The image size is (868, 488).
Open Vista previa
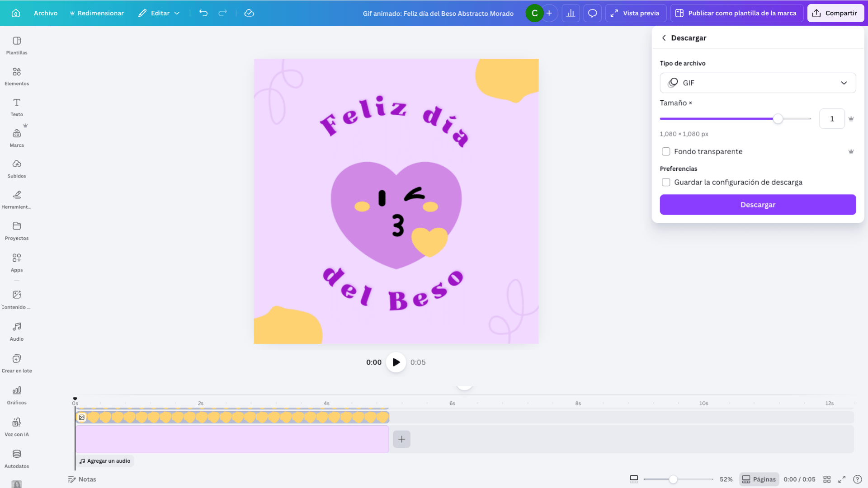(635, 13)
